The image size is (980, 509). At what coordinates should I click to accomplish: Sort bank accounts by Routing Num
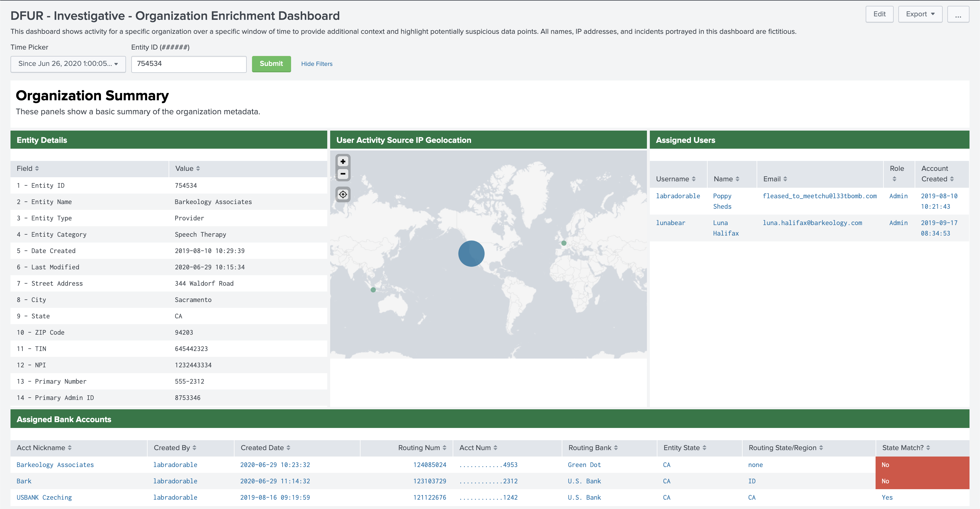[422, 448]
